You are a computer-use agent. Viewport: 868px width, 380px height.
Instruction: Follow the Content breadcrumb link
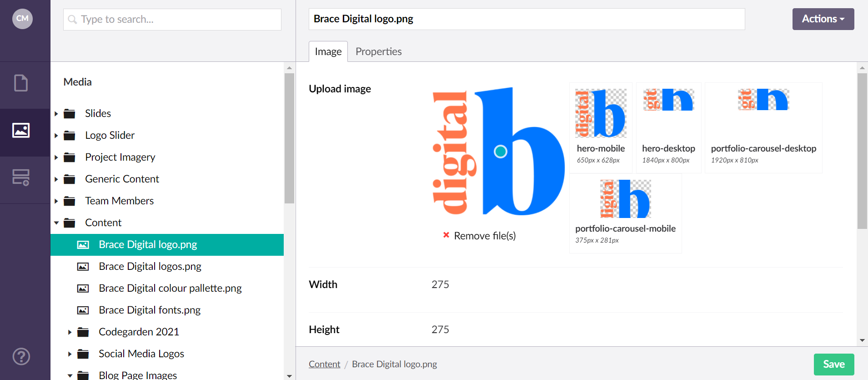click(x=324, y=364)
